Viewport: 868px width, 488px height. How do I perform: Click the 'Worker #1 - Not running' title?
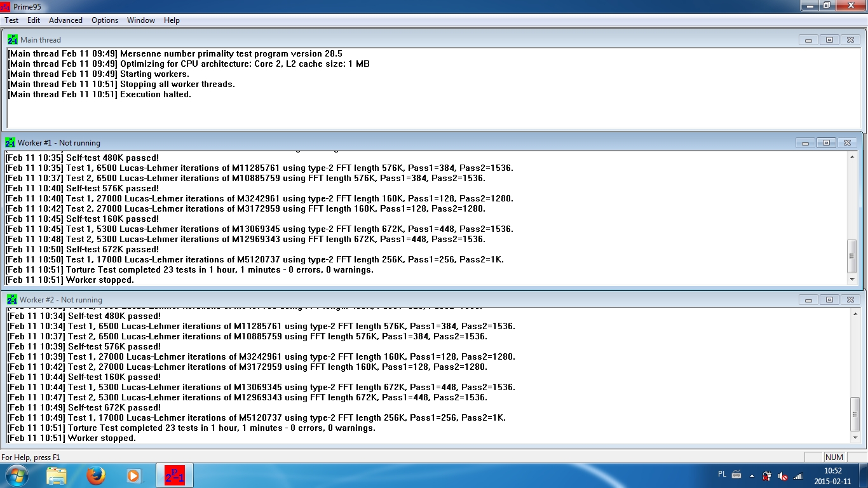[x=59, y=143]
